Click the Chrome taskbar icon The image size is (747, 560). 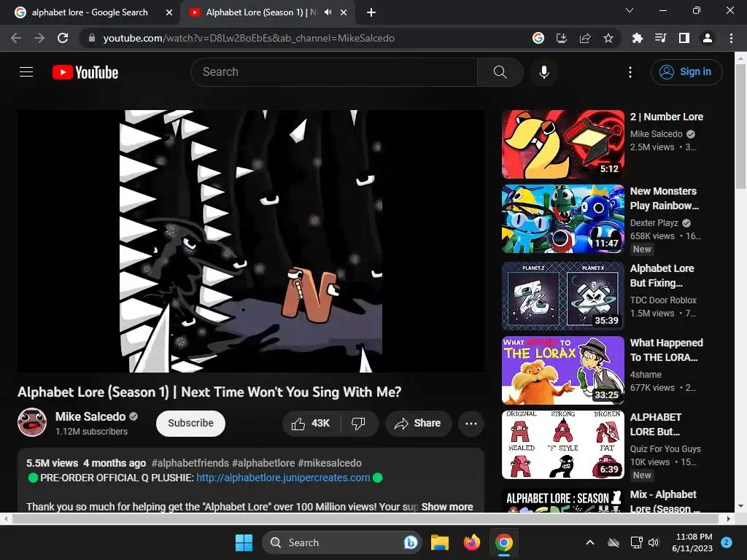click(x=503, y=542)
